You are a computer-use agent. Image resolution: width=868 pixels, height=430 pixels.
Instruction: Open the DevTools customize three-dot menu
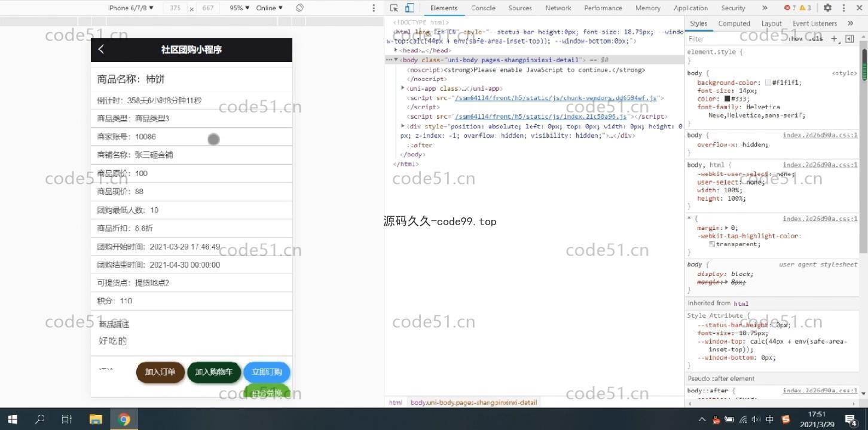click(844, 8)
